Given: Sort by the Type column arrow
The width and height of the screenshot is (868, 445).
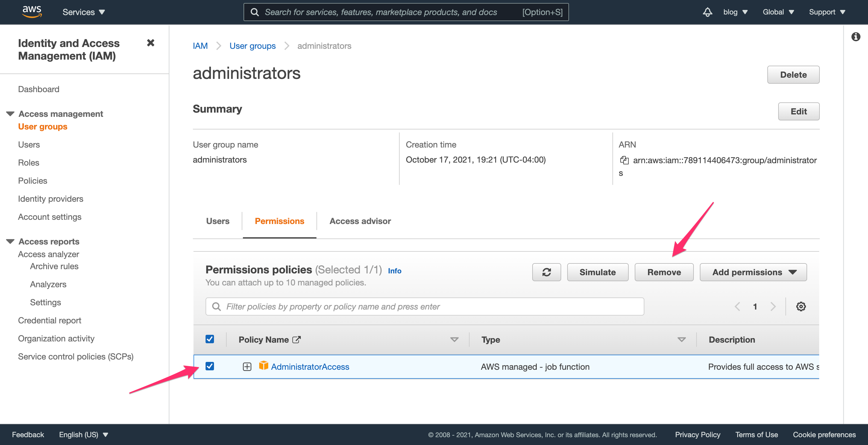Looking at the screenshot, I should [x=681, y=340].
